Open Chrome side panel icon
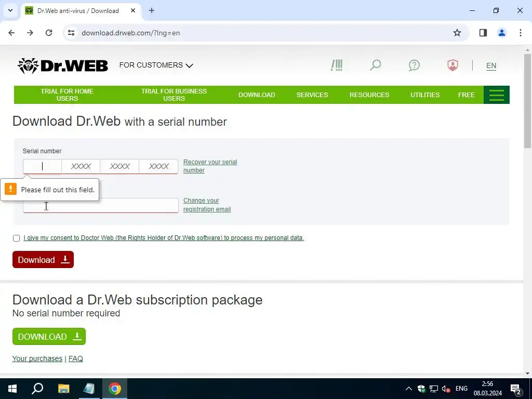This screenshot has width=532, height=399. click(483, 33)
